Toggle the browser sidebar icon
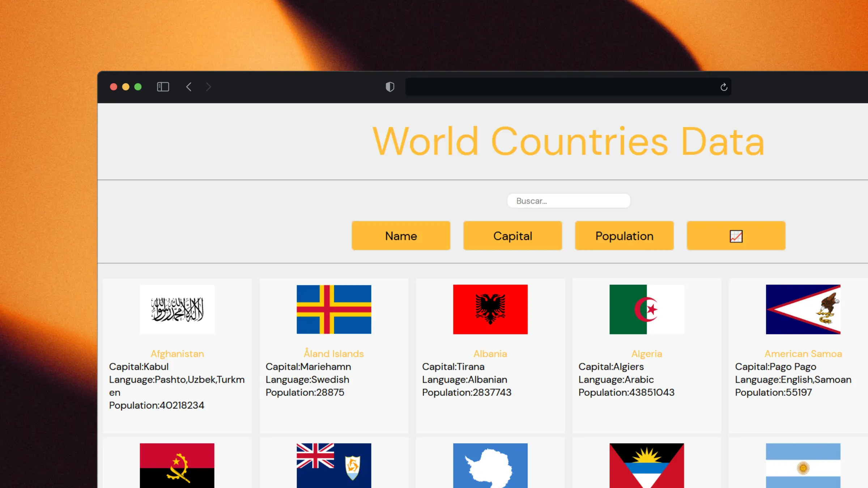The image size is (868, 488). pyautogui.click(x=163, y=87)
